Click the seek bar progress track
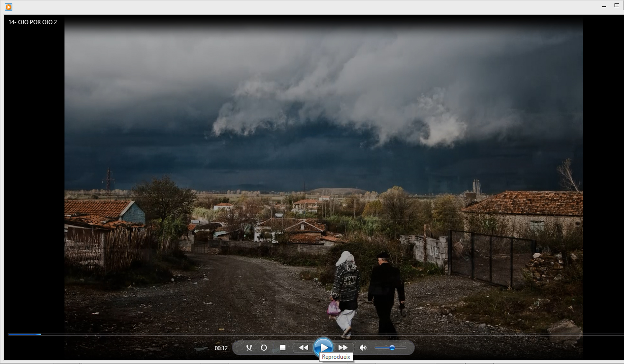Screen dimensions: 624x364 (x=316, y=334)
